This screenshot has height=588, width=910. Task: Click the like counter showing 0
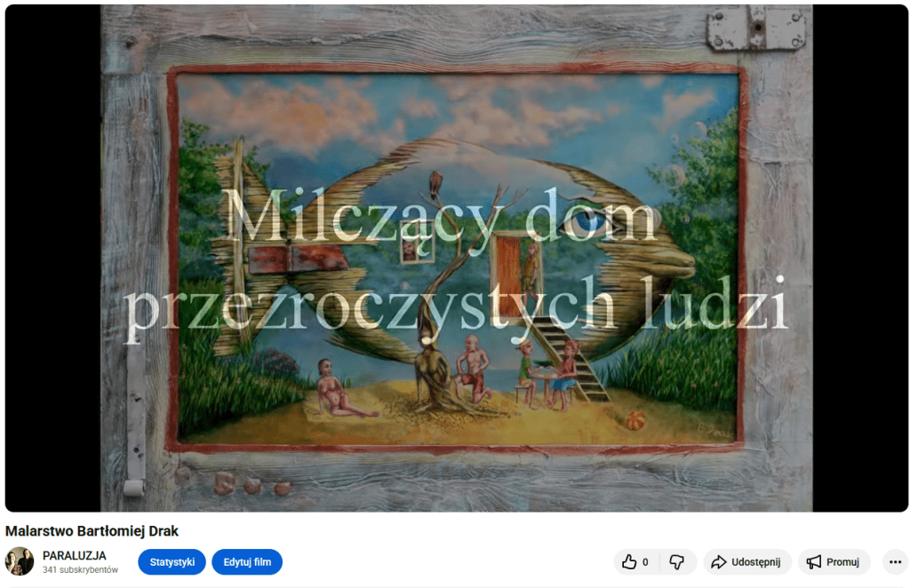[x=644, y=561]
